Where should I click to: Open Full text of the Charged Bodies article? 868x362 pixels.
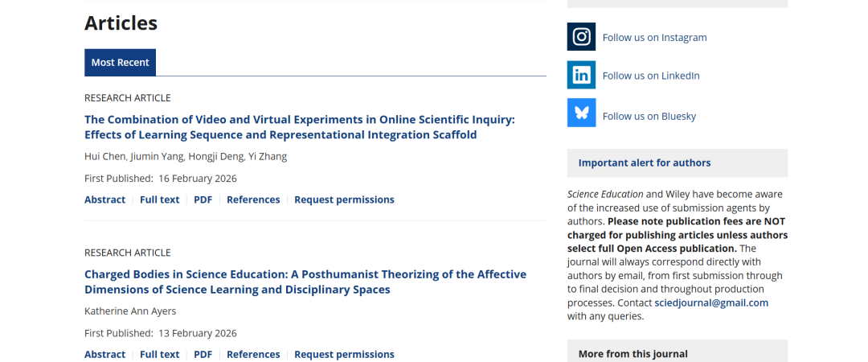tap(159, 354)
